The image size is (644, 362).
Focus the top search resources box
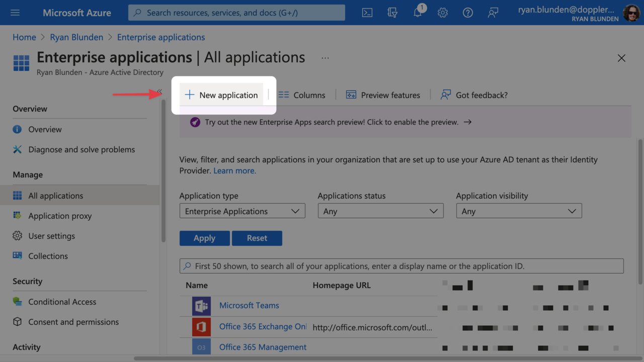pyautogui.click(x=236, y=13)
